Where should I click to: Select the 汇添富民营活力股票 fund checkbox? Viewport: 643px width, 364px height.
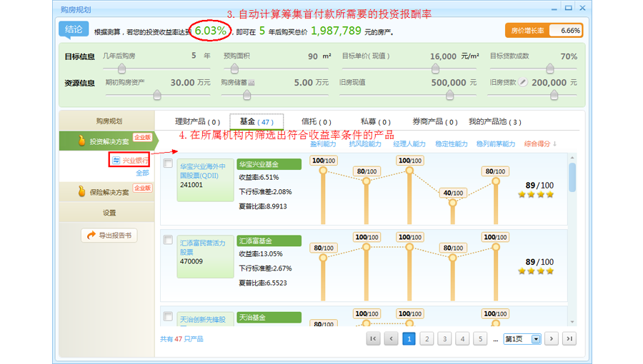pos(168,241)
